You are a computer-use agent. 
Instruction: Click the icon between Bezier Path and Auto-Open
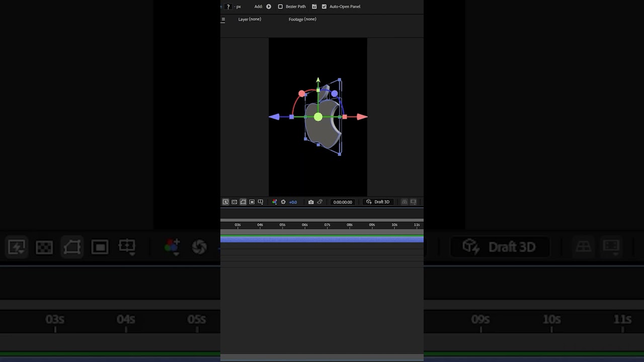(x=314, y=7)
